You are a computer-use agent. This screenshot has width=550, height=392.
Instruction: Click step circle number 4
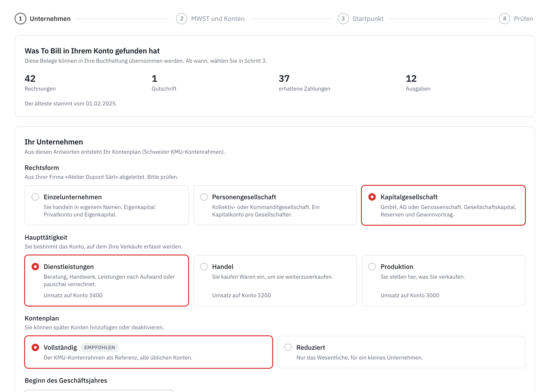click(x=504, y=19)
